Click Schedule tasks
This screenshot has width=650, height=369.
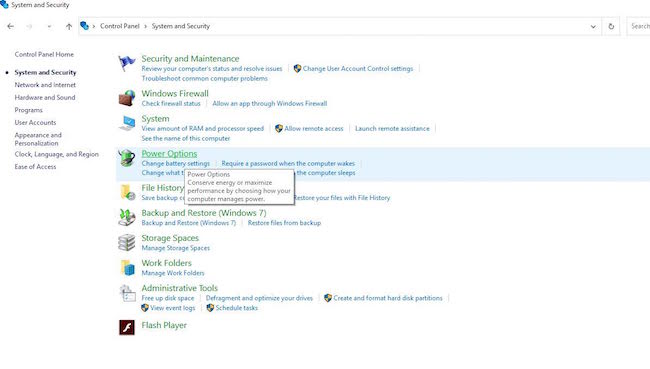(237, 308)
